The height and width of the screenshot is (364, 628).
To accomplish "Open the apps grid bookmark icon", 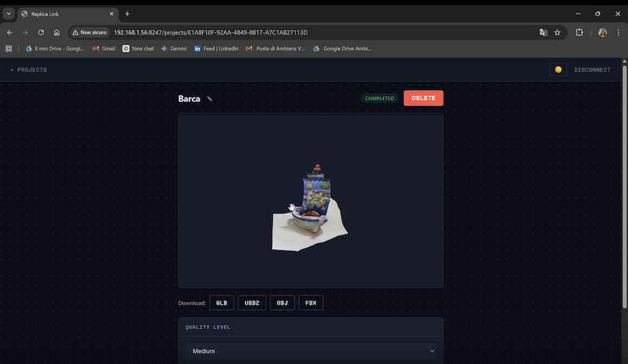I will click(8, 48).
